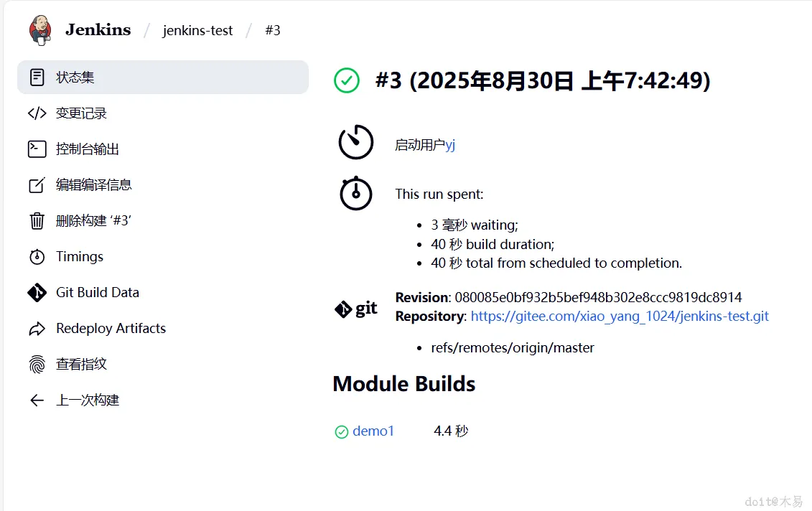Open the Timings stopwatch icon
This screenshot has width=812, height=511.
pyautogui.click(x=37, y=257)
